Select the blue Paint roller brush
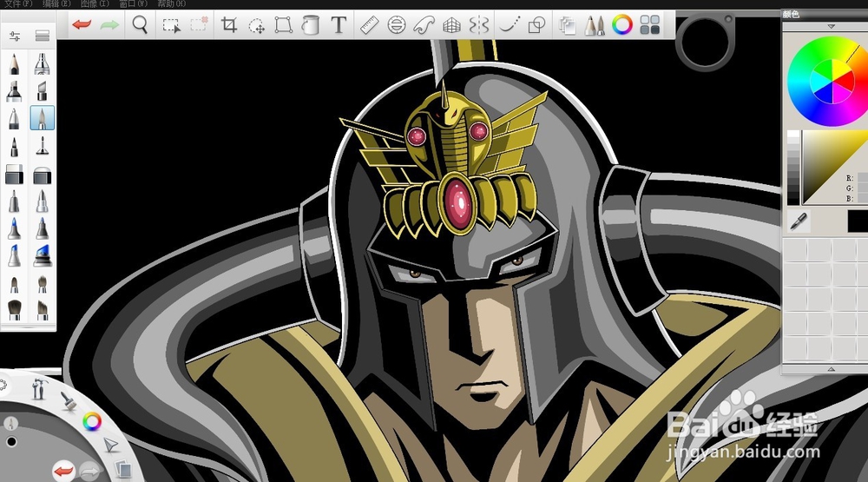The image size is (868, 482). pos(42,256)
